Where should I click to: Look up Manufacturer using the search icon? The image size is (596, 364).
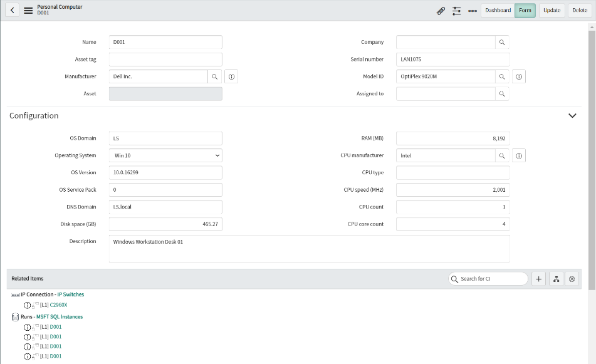click(x=214, y=76)
